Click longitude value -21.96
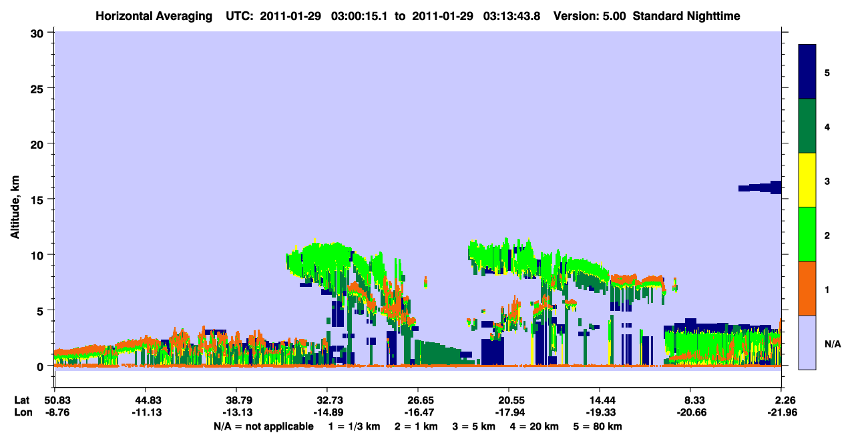Screen dimensions: 868x445 tap(781, 412)
